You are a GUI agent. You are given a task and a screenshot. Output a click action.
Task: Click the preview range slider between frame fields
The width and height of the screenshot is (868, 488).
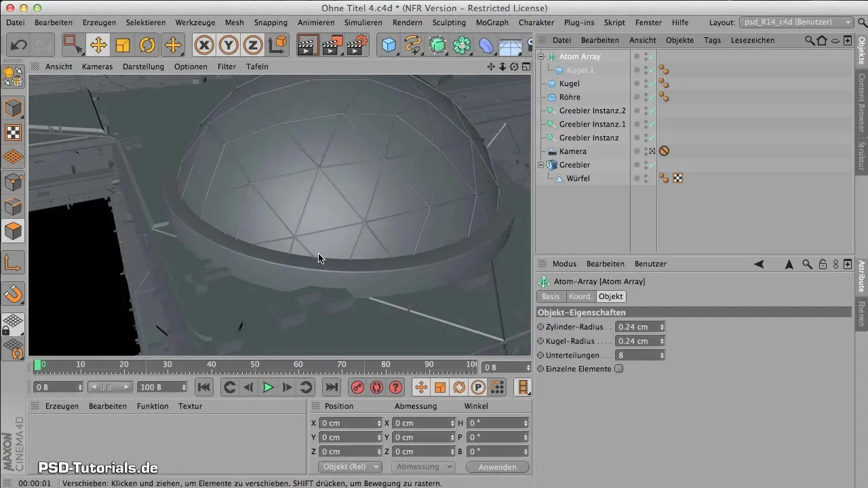pos(110,387)
